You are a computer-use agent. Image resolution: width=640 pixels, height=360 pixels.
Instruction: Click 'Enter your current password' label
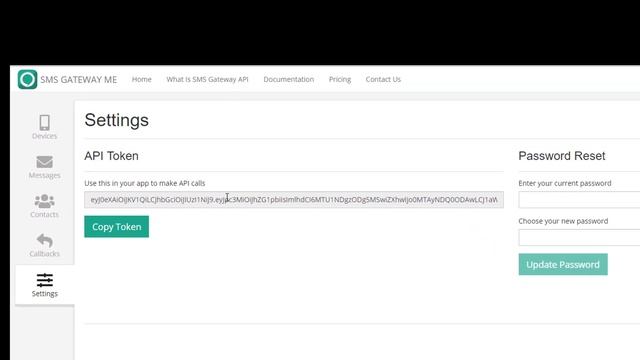pos(565,183)
